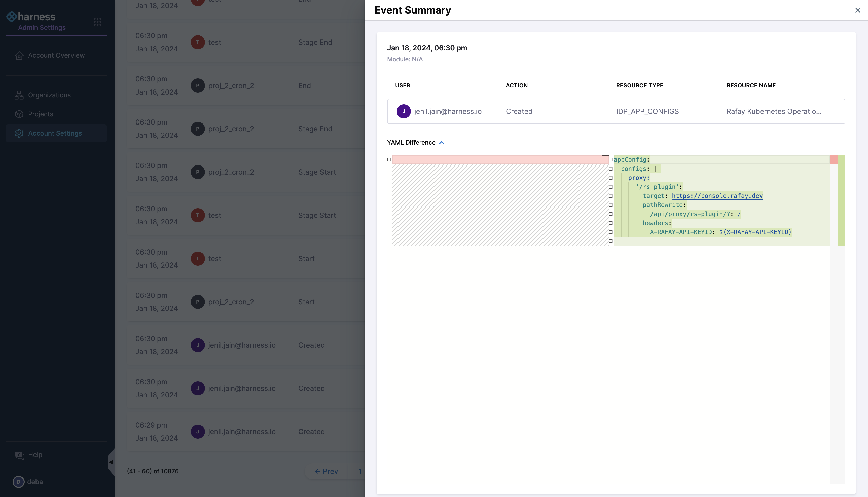The height and width of the screenshot is (497, 868).
Task: Toggle the diff marker beside proxy line
Action: tap(610, 178)
